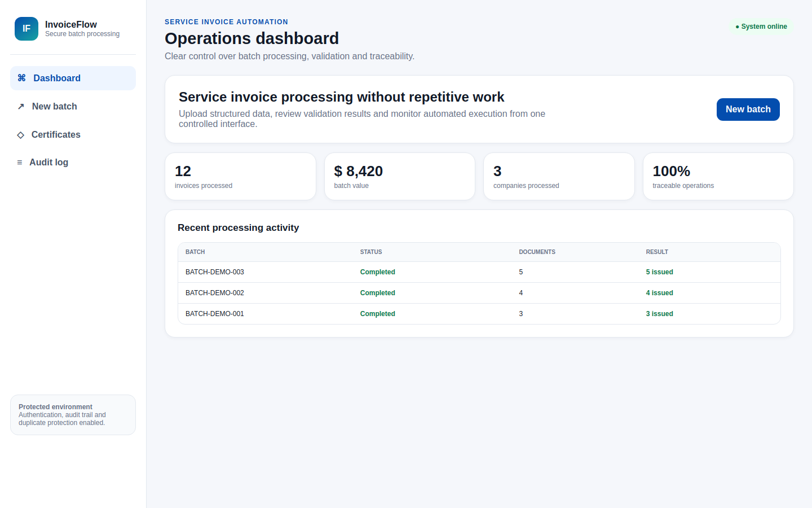The height and width of the screenshot is (508, 812).
Task: Click the Operations dashboard title
Action: click(252, 38)
